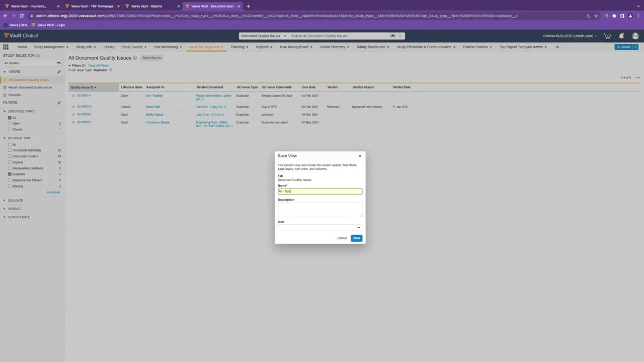Open the Clinical-MJG-2020 vault dropdown
This screenshot has height=362, width=644.
point(570,36)
